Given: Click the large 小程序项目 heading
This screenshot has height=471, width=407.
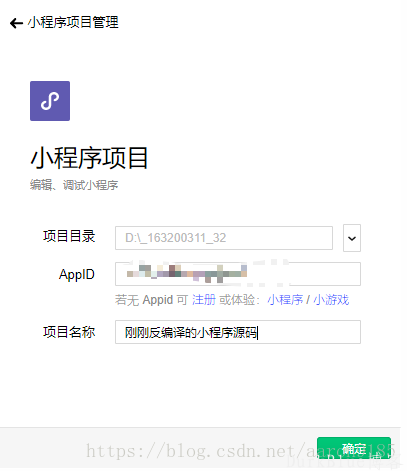Looking at the screenshot, I should (89, 158).
